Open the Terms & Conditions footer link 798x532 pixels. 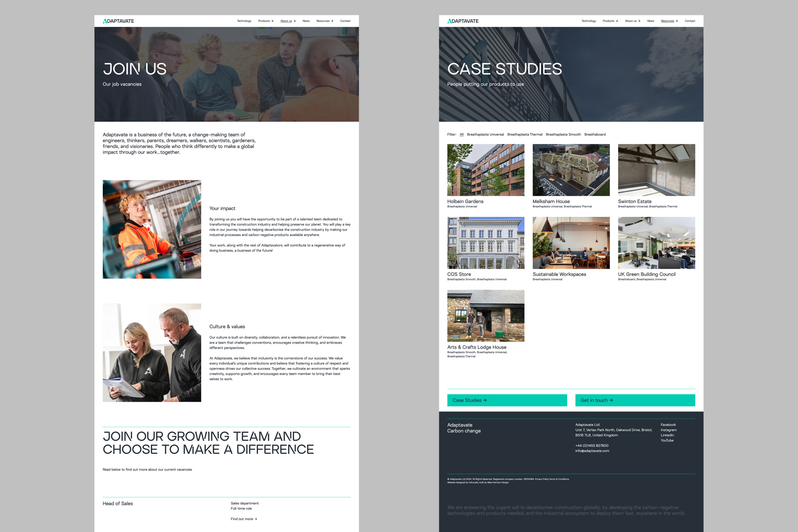pyautogui.click(x=559, y=479)
